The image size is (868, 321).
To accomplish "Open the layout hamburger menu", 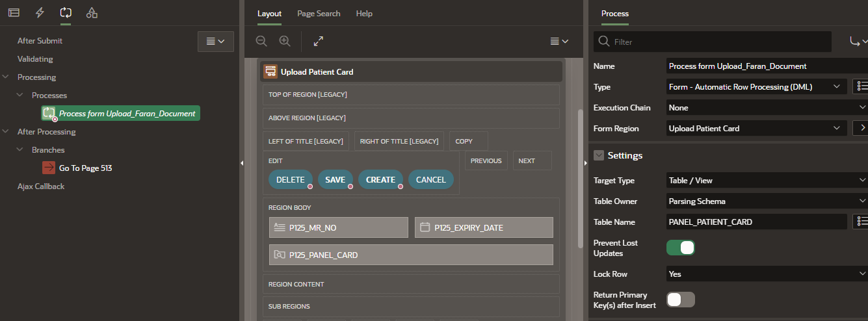I will [559, 41].
